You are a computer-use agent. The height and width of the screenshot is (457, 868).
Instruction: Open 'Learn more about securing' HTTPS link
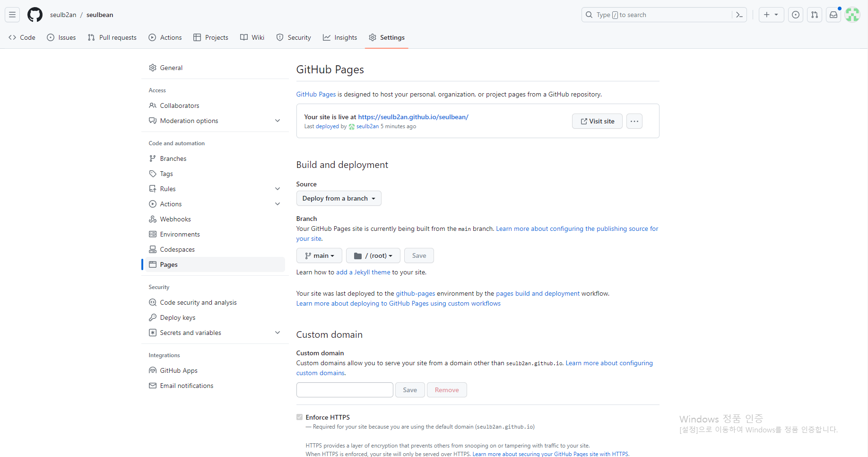[x=550, y=454]
